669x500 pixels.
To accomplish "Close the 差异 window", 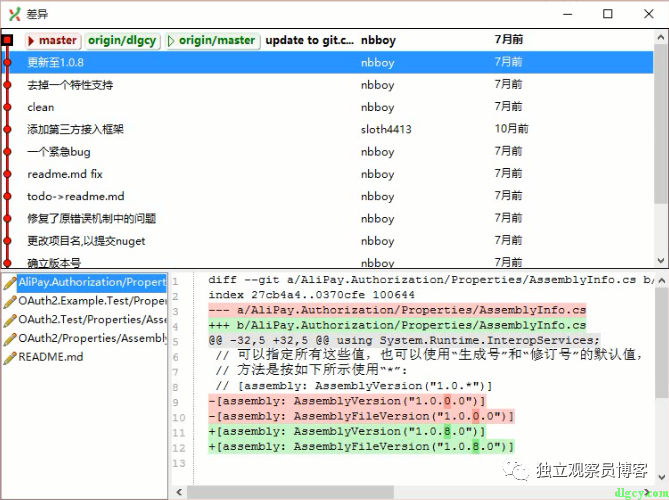I will (649, 14).
